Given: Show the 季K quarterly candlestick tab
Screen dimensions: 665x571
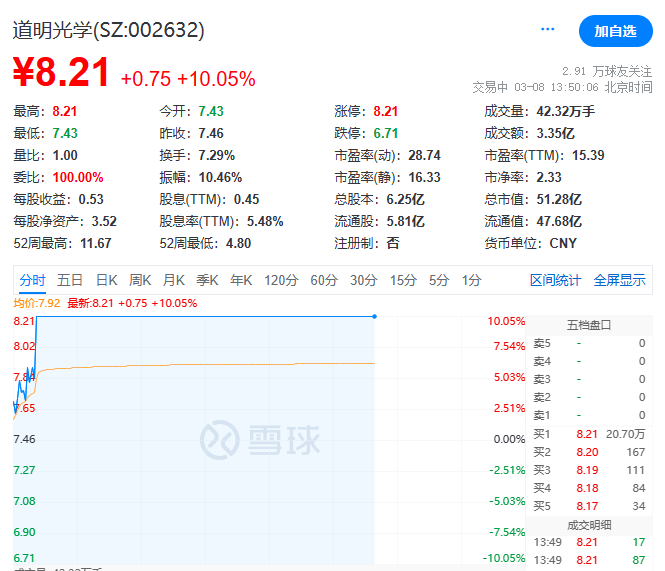Looking at the screenshot, I should pyautogui.click(x=207, y=280).
